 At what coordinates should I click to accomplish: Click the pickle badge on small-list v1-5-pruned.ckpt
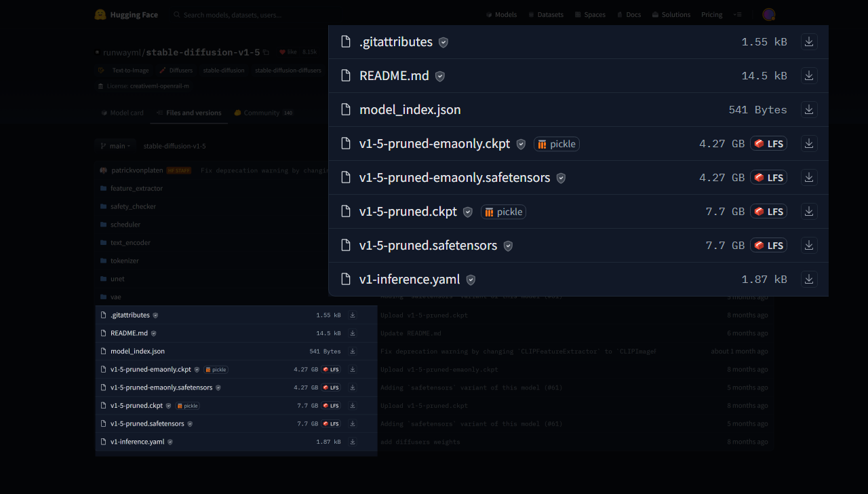coord(188,406)
